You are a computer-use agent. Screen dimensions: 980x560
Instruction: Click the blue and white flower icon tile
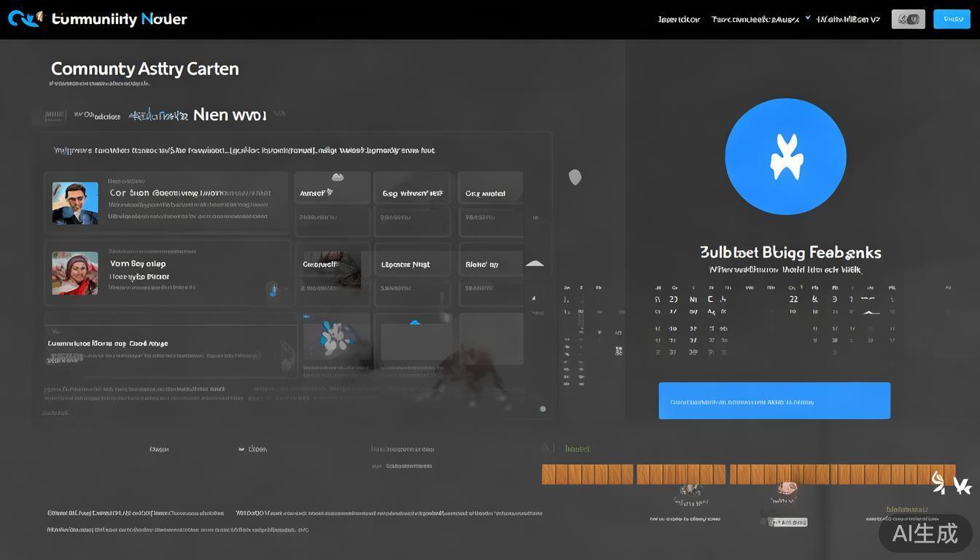pos(332,339)
